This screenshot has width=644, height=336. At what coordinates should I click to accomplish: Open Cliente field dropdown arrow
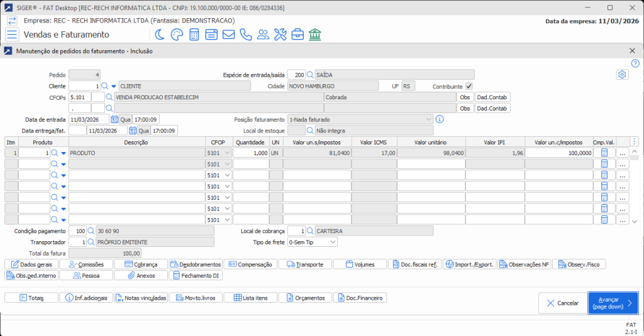click(x=114, y=86)
